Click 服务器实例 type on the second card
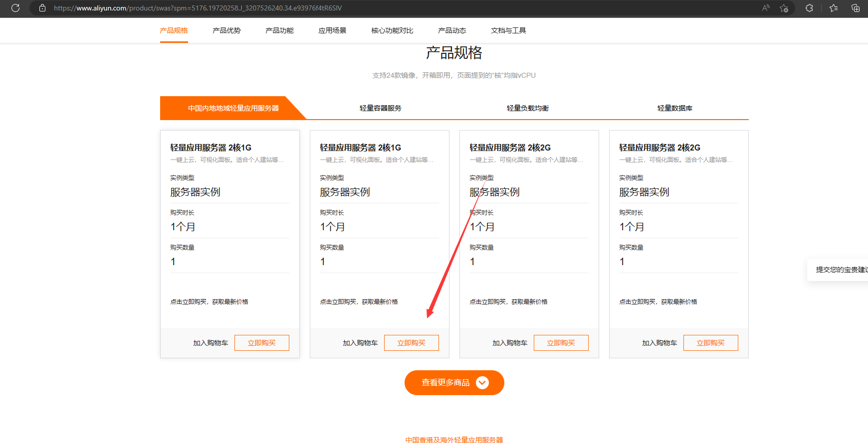Screen dimensions: 868x443 coord(345,192)
